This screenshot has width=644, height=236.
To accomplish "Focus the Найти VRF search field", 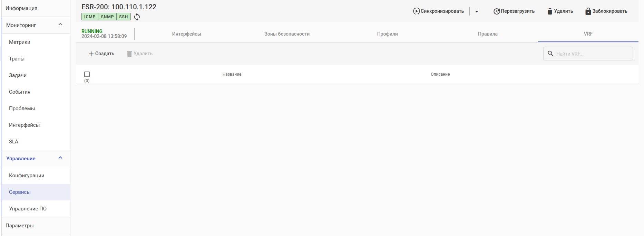I will coord(588,54).
